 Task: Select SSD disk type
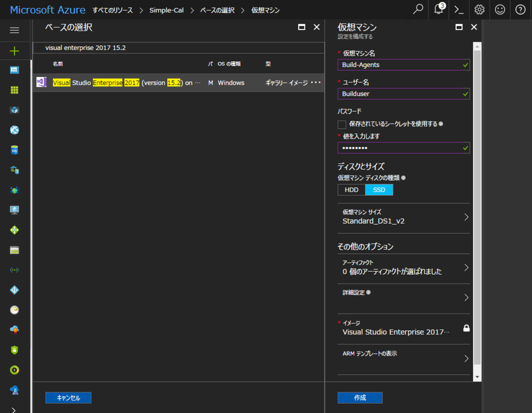coord(379,190)
